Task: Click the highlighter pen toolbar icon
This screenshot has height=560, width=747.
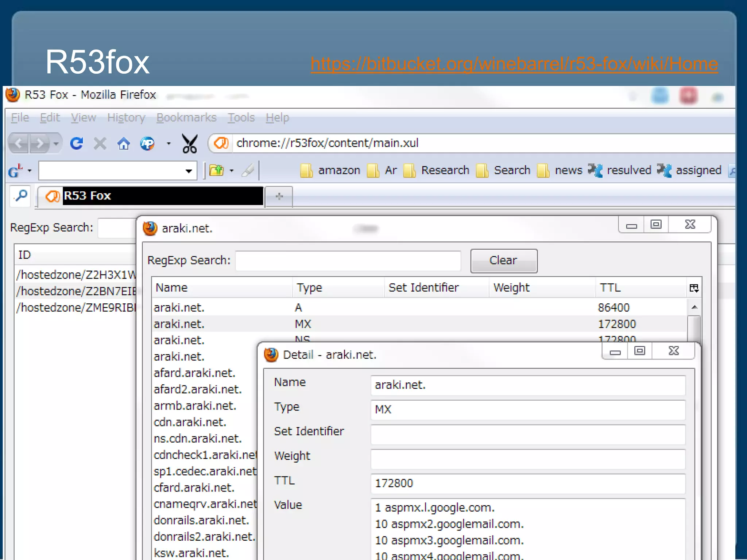Action: point(248,170)
